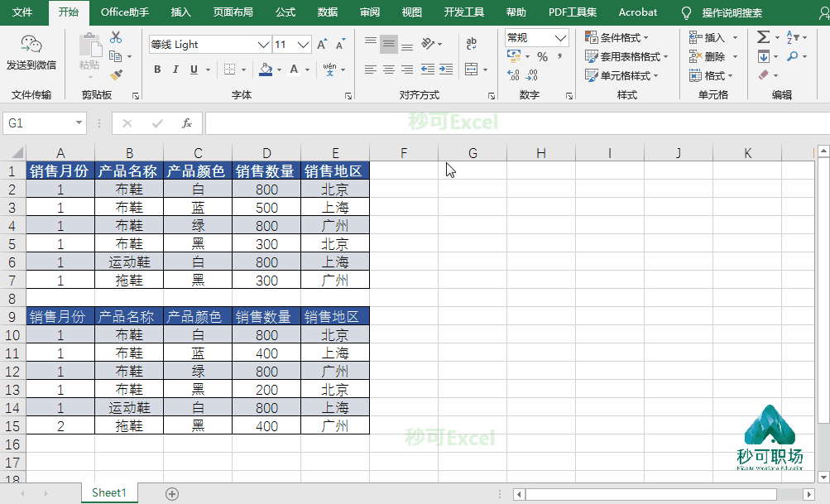Open the 套用表格格式 dropdown
This screenshot has height=504, width=830.
click(626, 56)
